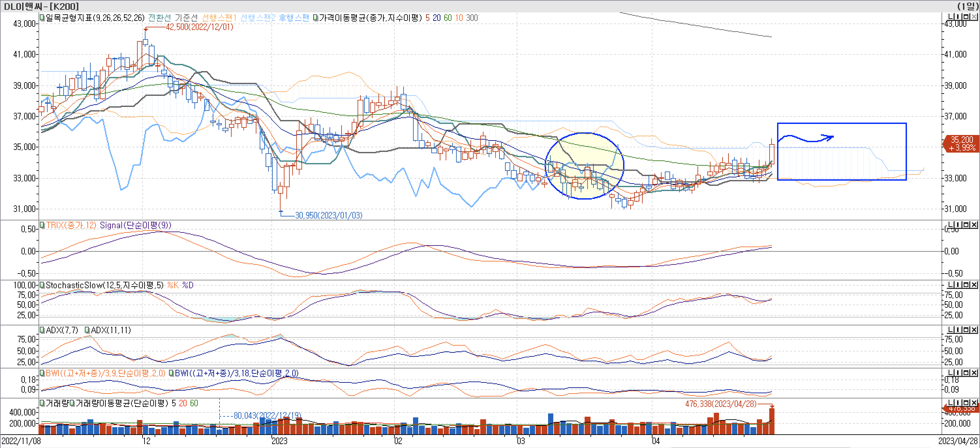The height and width of the screenshot is (448, 980).
Task: Click the vertical bar button in price pane
Action: coord(958,16)
